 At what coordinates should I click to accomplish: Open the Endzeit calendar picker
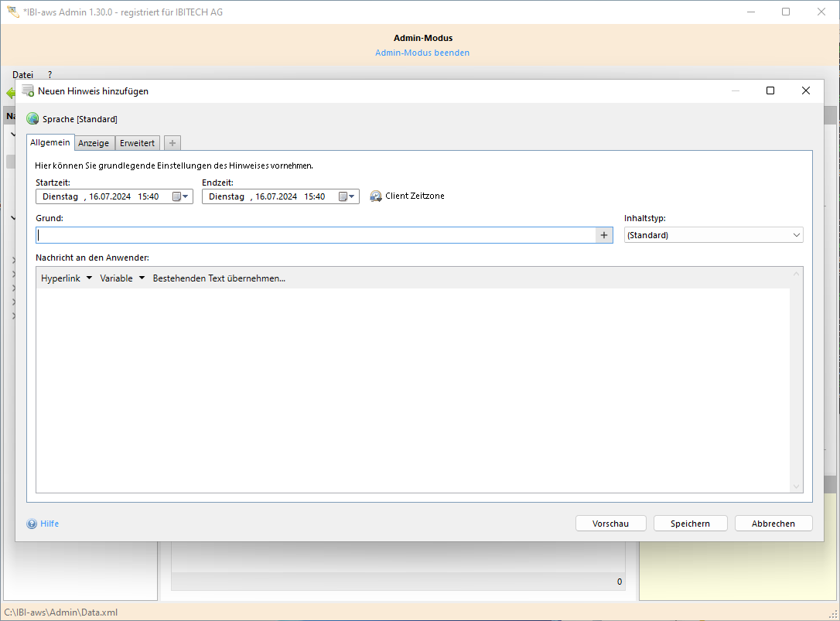347,196
